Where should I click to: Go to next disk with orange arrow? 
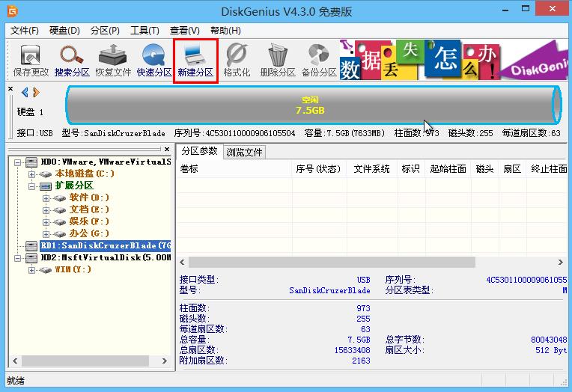tap(36, 92)
